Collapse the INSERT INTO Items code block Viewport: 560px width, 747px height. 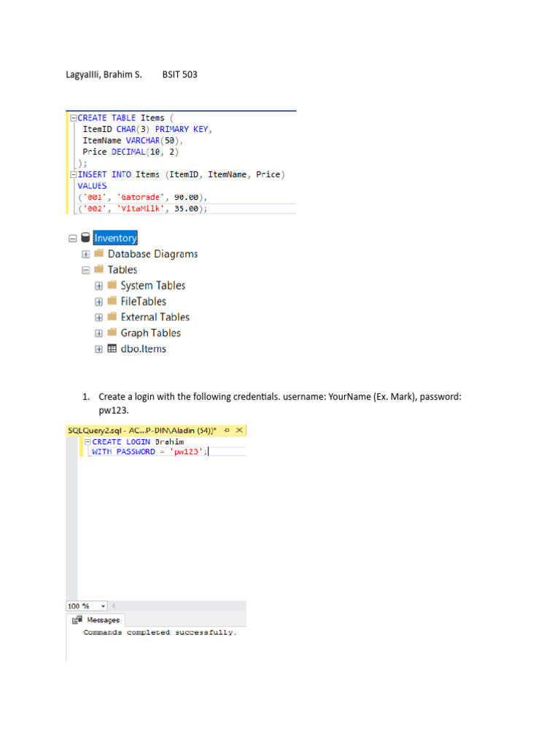point(74,174)
